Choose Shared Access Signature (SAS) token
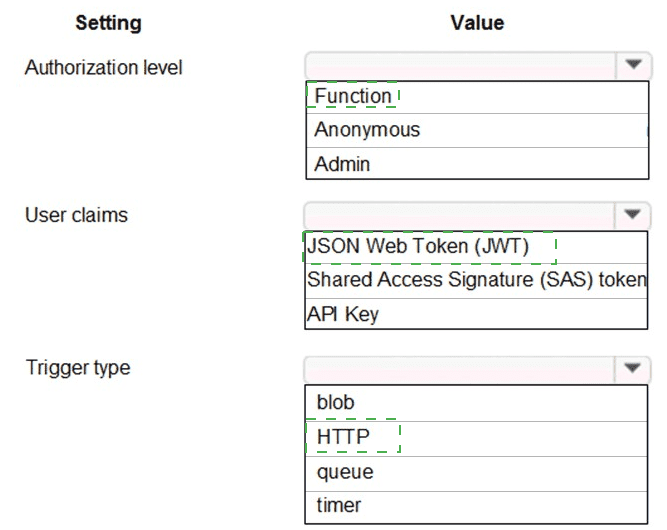Image resolution: width=667 pixels, height=530 pixels. [x=477, y=280]
